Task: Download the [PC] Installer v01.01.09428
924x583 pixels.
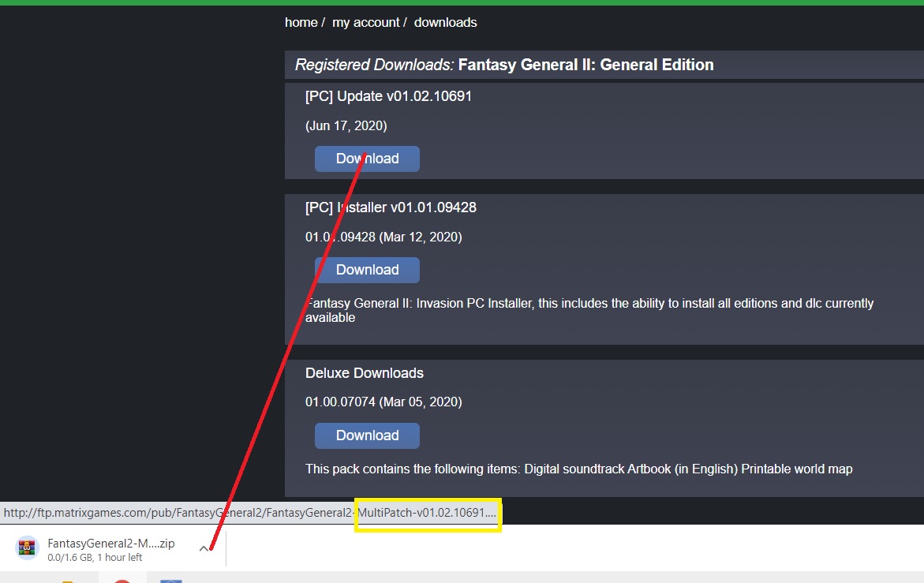Action: (367, 270)
